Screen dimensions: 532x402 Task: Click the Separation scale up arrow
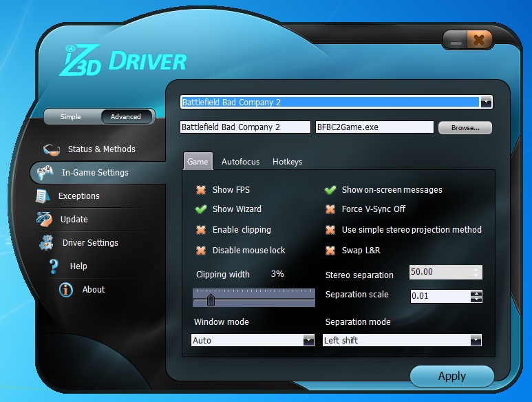[x=476, y=293]
